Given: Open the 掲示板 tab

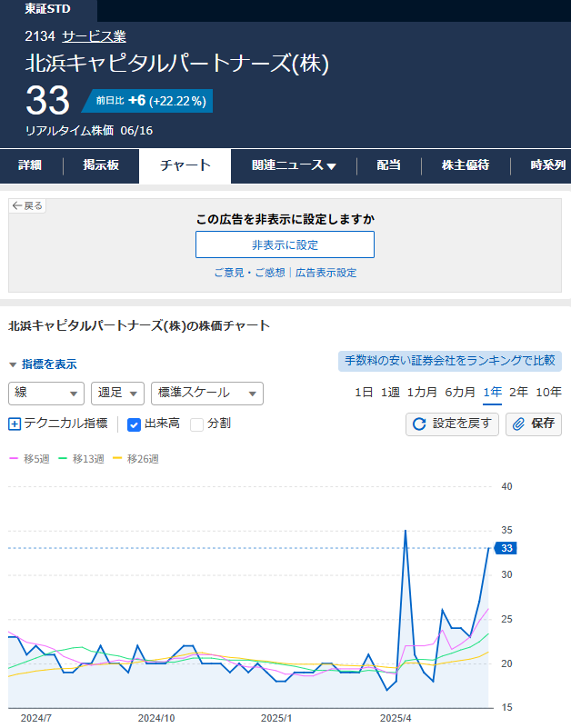Looking at the screenshot, I should coord(101,165).
